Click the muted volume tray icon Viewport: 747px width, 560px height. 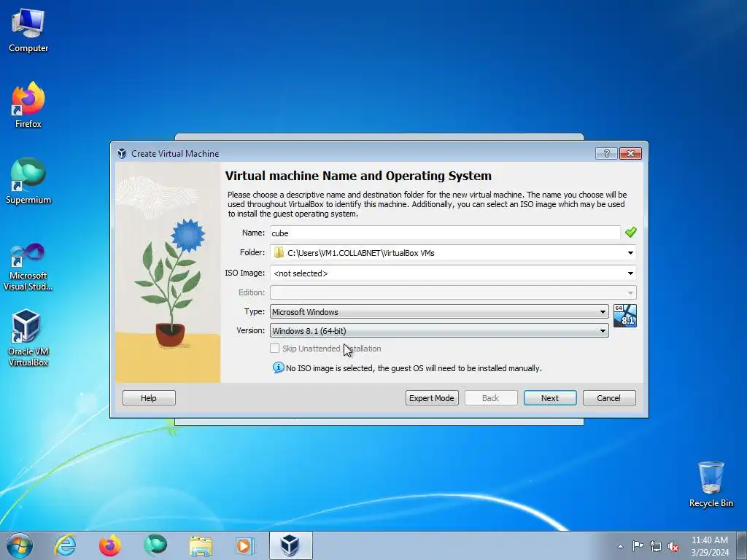(673, 547)
